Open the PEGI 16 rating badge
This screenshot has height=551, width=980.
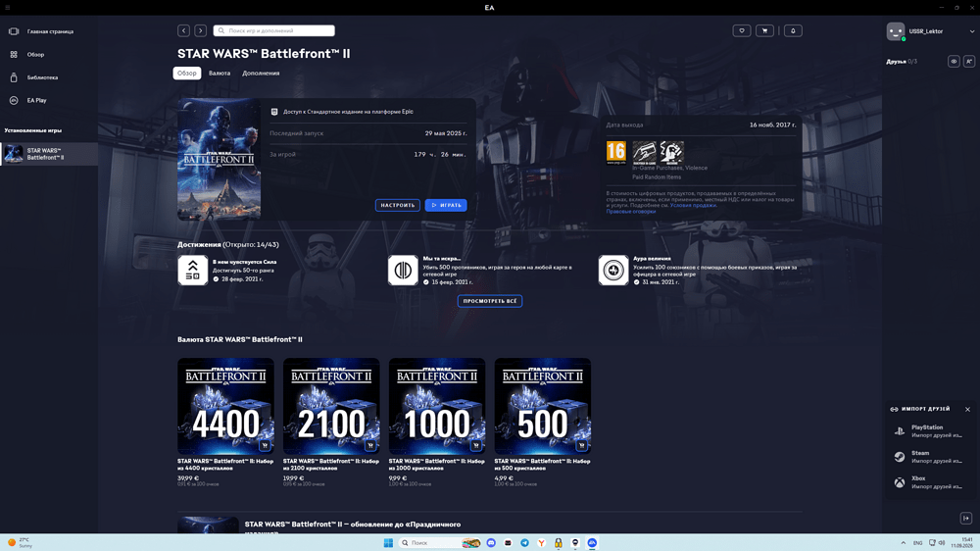[615, 152]
